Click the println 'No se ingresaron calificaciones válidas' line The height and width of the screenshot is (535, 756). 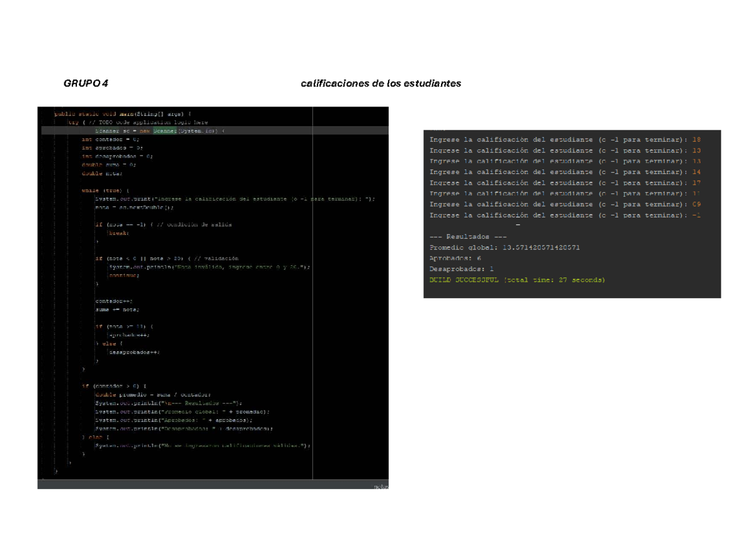click(203, 445)
